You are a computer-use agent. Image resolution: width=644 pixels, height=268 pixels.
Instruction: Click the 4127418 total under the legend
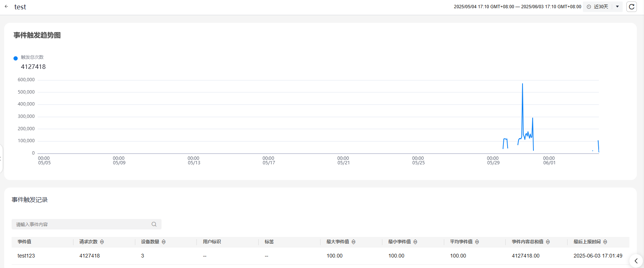coord(33,67)
